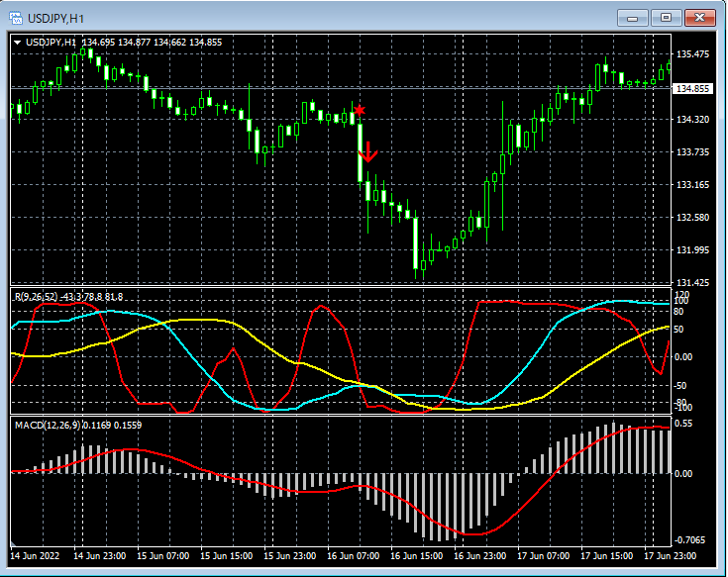Minimize the USDJPY,H1 chart window
Viewport: 728px width, 577px height.
(633, 17)
